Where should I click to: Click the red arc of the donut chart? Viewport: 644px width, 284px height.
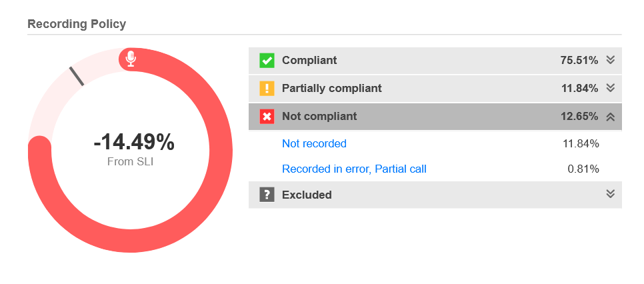[x=213, y=193]
